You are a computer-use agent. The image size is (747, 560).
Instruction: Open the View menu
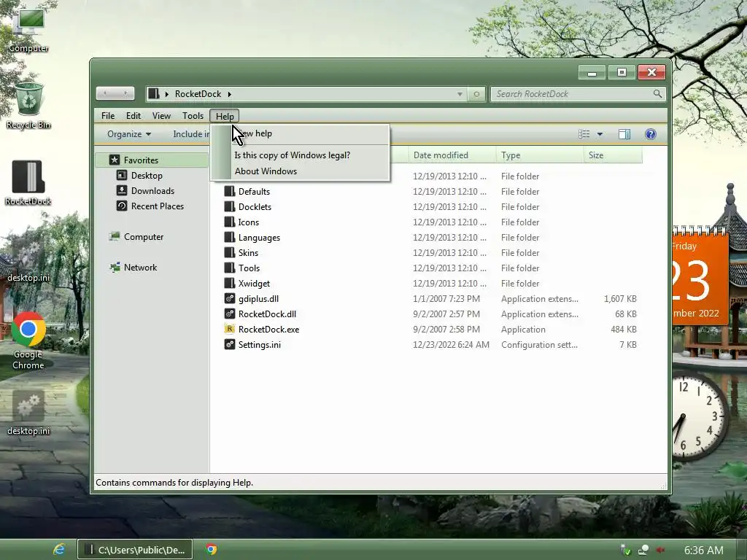161,116
